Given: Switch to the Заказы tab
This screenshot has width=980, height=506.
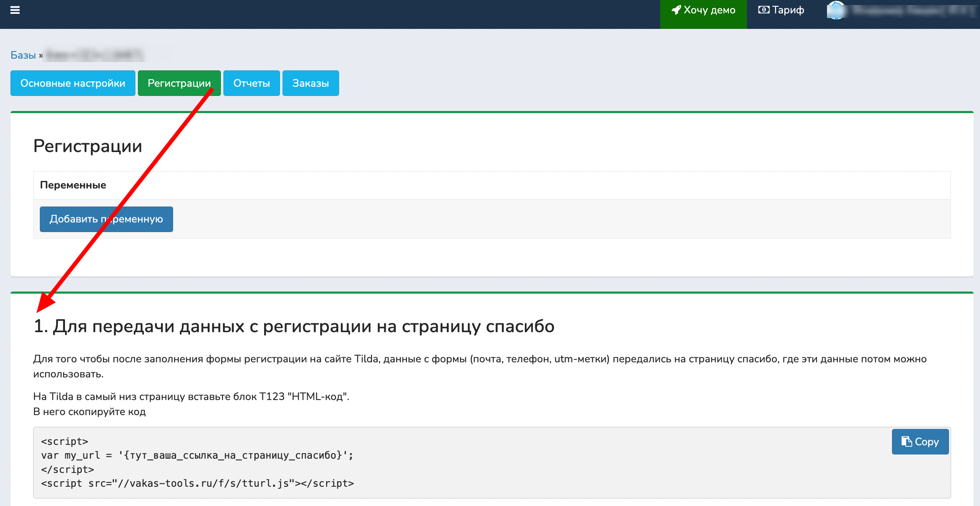Looking at the screenshot, I should (311, 83).
